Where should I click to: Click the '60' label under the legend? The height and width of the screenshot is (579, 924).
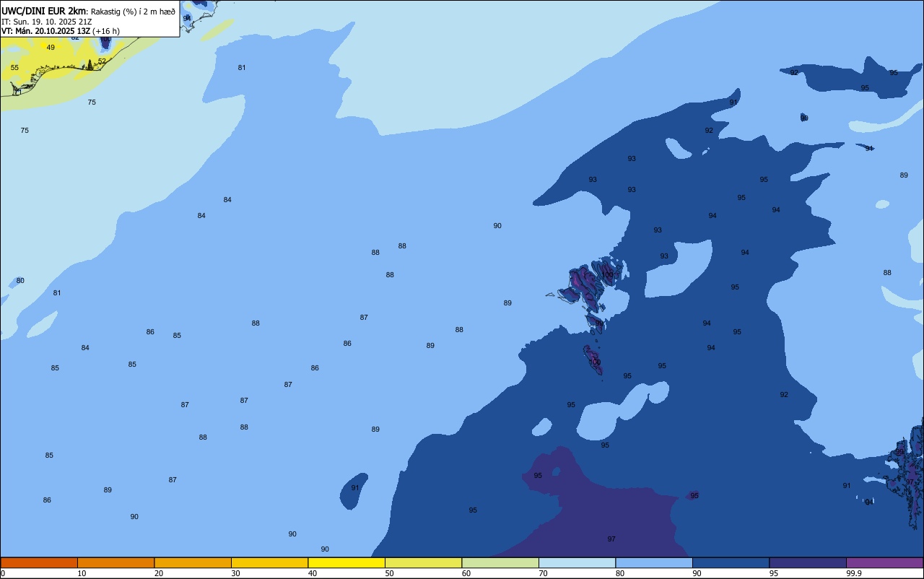(x=466, y=573)
